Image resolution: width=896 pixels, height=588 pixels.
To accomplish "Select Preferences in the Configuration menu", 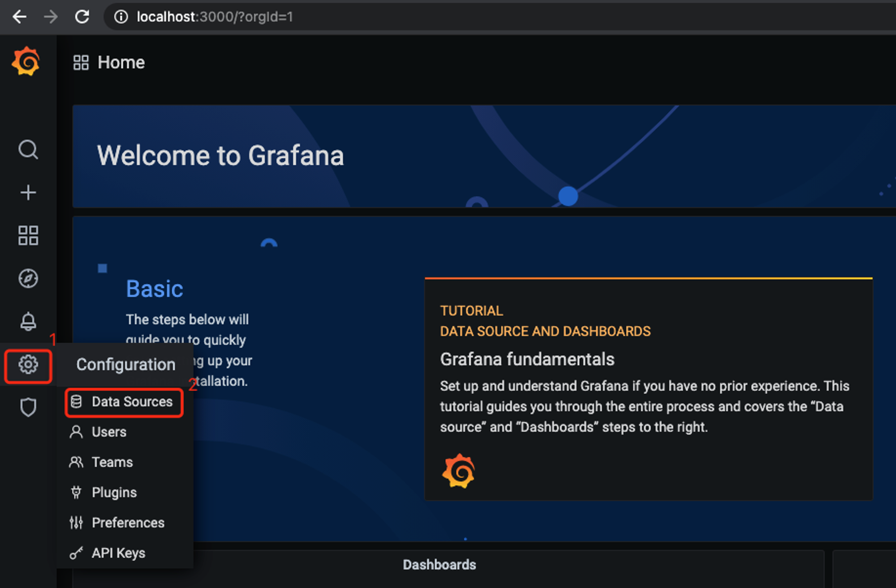I will click(125, 523).
